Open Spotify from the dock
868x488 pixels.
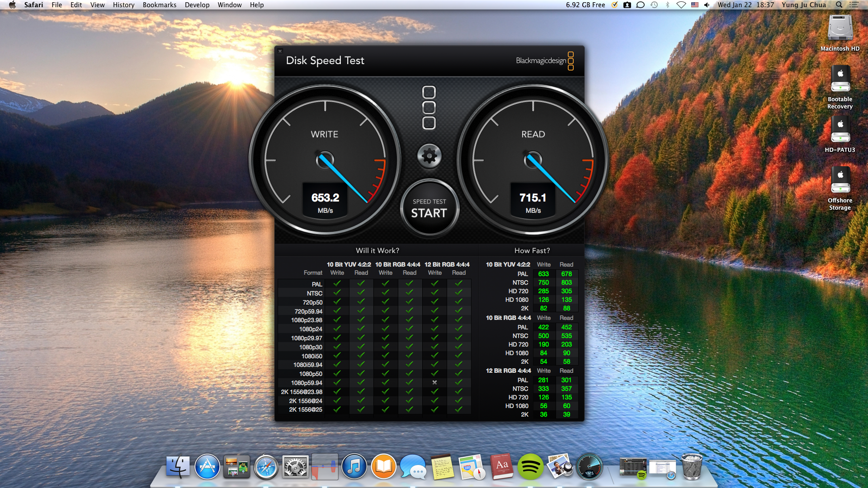pyautogui.click(x=530, y=467)
